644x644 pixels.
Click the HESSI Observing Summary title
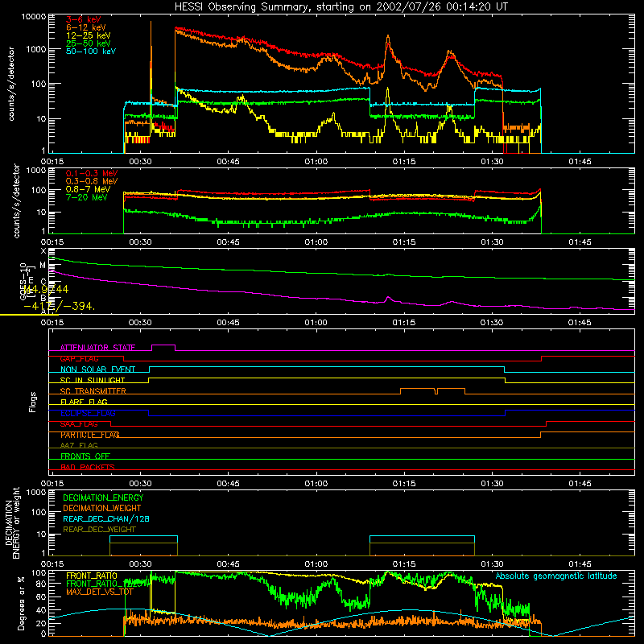pos(341,6)
